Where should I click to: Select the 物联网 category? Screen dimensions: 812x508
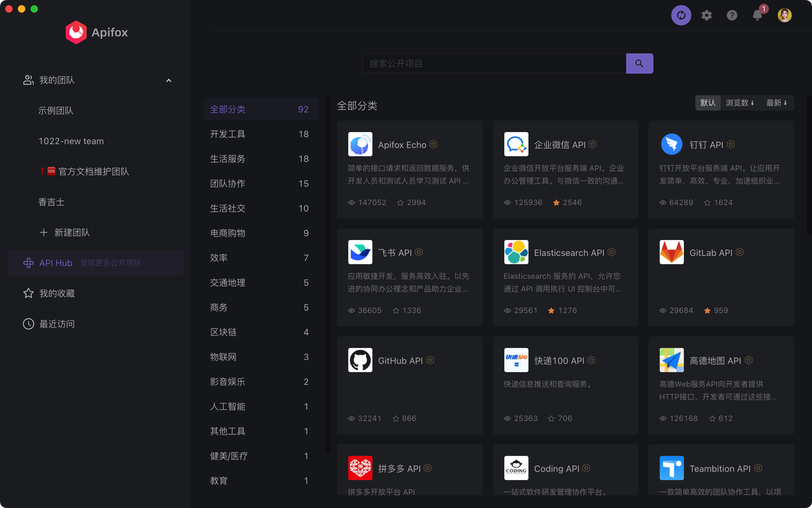point(261,357)
